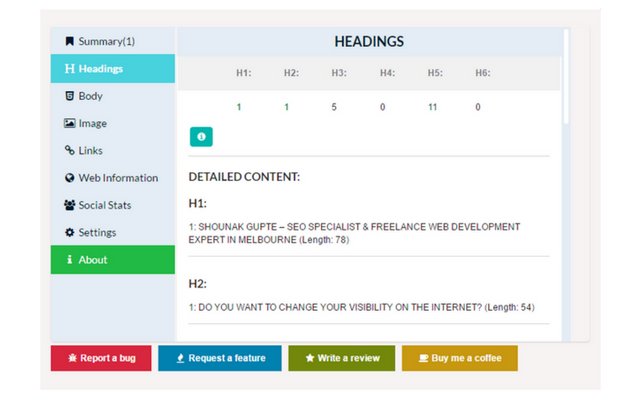Go to the Body section

[x=113, y=96]
